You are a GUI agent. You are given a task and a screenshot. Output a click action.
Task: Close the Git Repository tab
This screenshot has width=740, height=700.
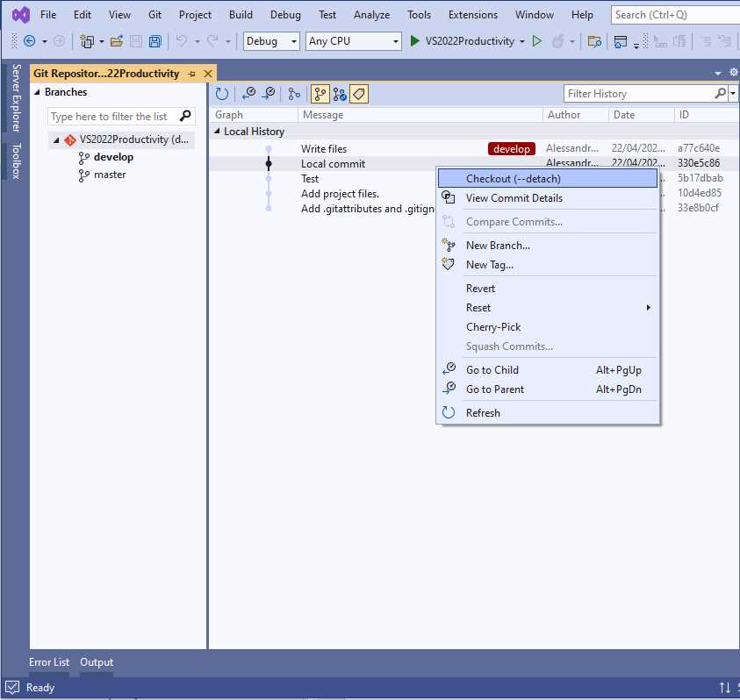(x=208, y=74)
